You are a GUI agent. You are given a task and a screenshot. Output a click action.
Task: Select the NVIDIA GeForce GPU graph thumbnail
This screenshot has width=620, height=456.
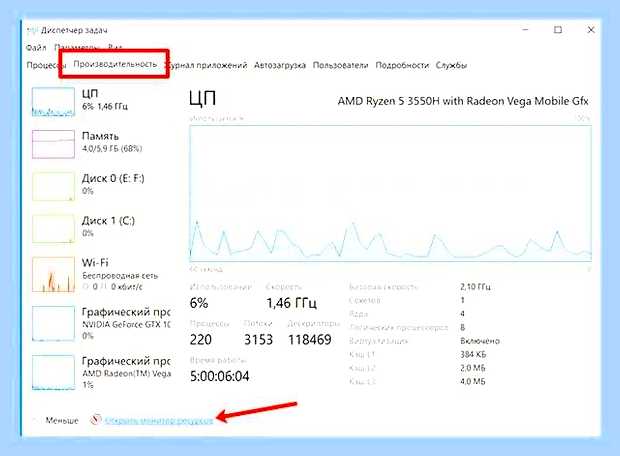(53, 324)
